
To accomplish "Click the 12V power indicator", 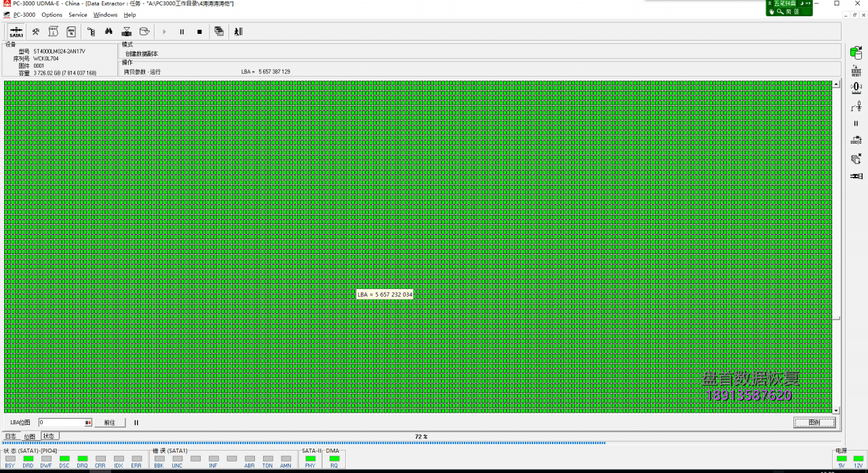I will click(x=859, y=459).
